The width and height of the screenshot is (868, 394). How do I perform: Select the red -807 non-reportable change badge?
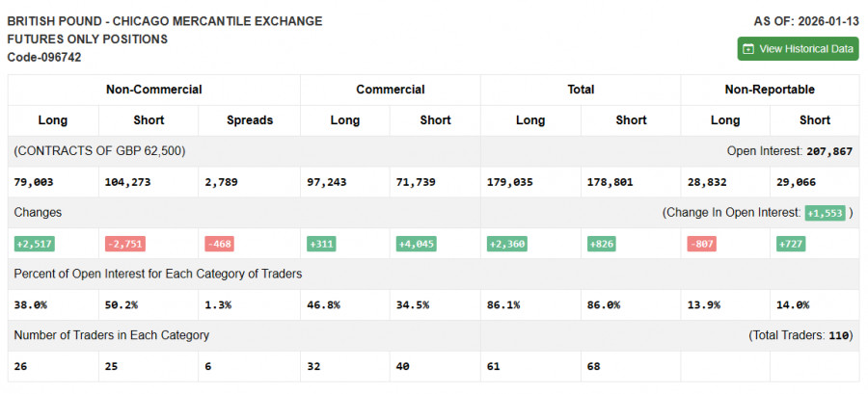(704, 244)
